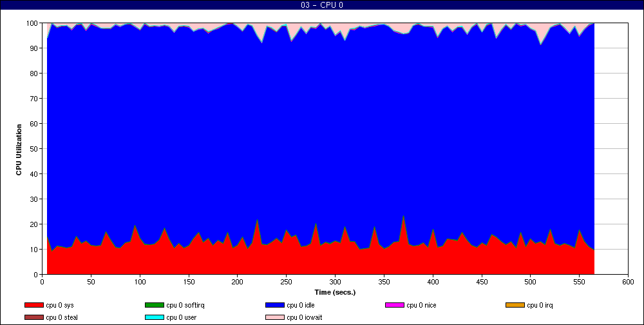Click the 90 tick on the Y axis
The image size is (644, 325).
[x=35, y=48]
